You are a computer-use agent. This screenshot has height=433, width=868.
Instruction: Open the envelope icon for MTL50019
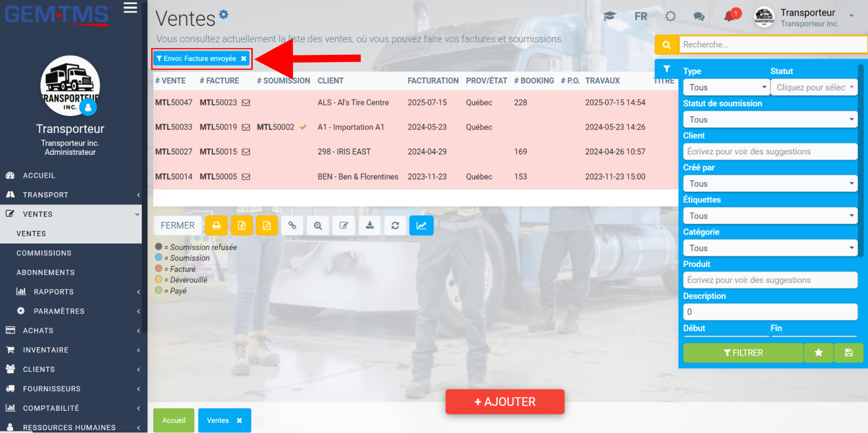click(x=246, y=128)
